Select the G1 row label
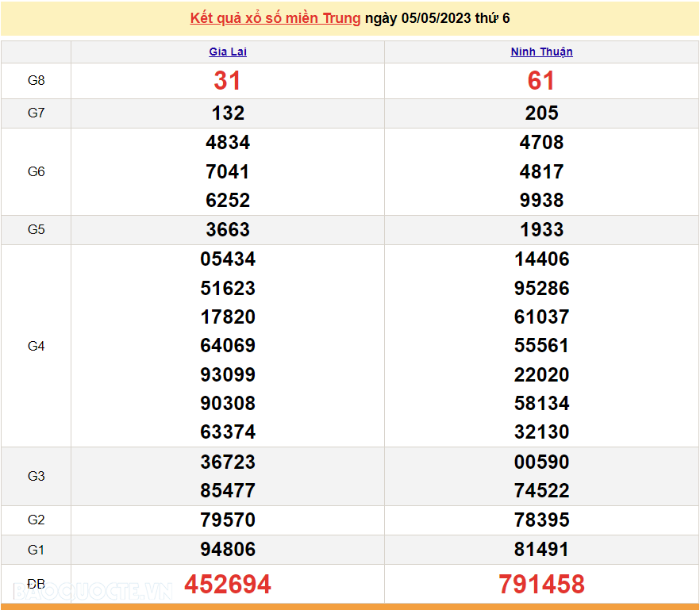 36,549
